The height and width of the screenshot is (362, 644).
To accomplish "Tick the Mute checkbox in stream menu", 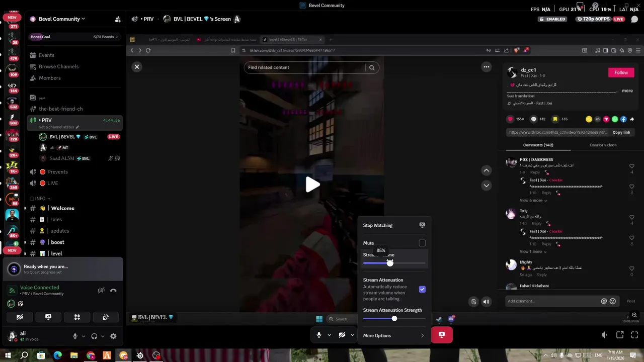I will click(x=422, y=243).
